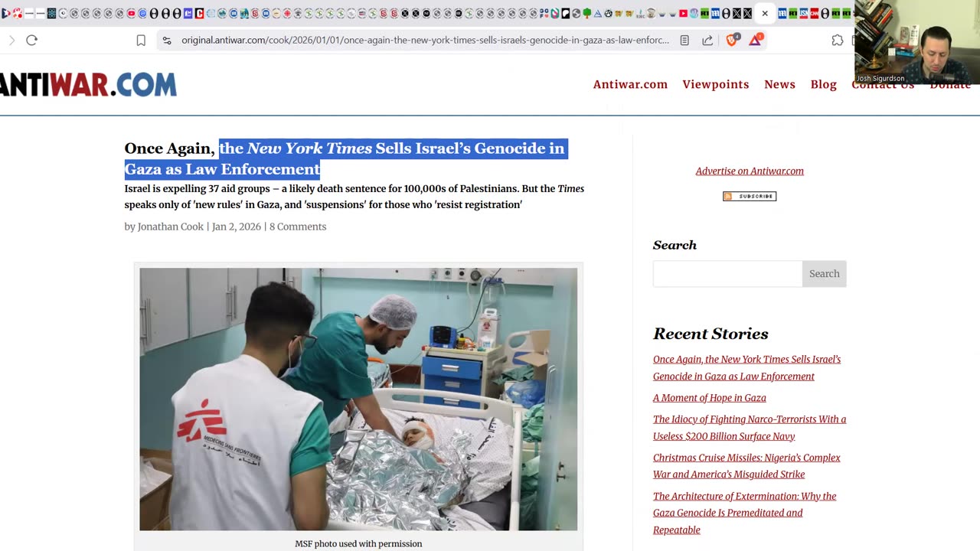Open the share icon in address bar
The image size is (980, 551).
coord(707,40)
